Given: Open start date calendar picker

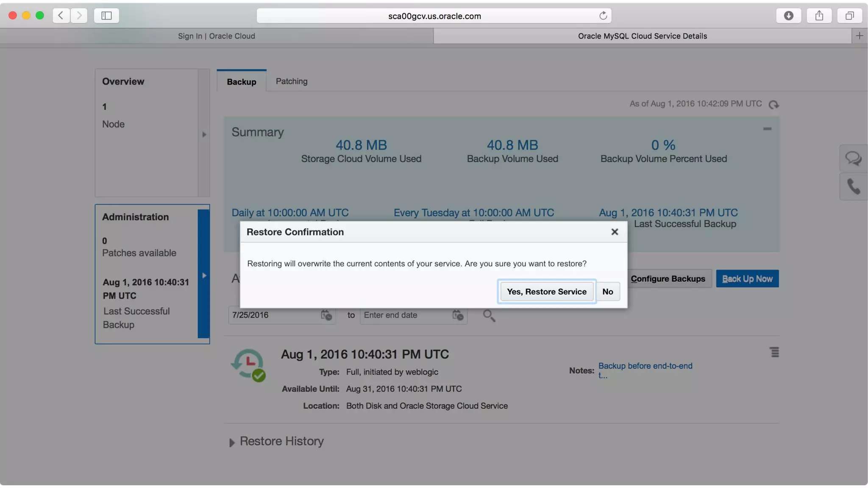Looking at the screenshot, I should tap(326, 315).
